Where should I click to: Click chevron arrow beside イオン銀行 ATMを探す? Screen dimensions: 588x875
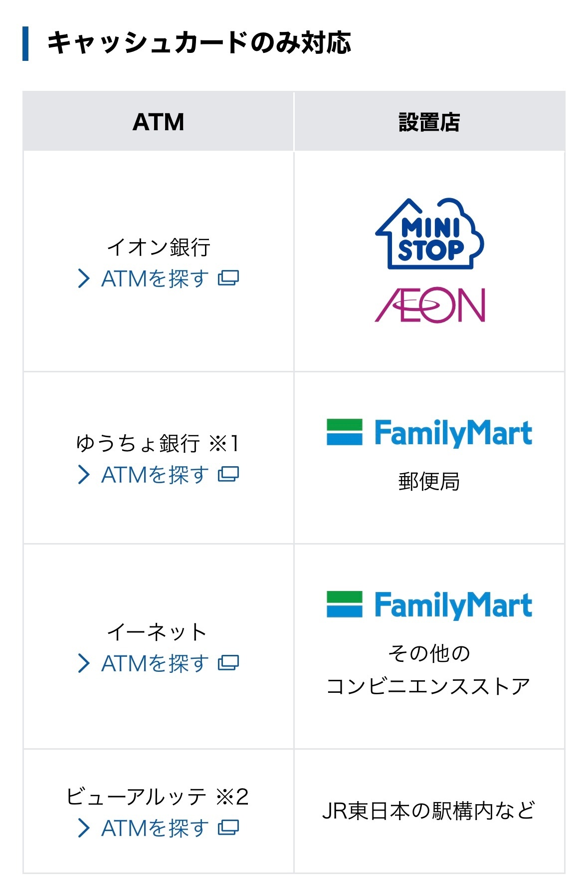click(x=84, y=279)
